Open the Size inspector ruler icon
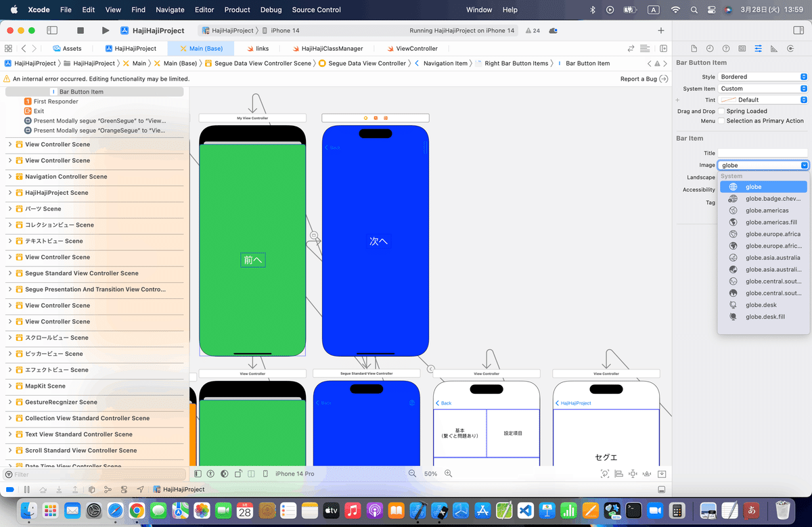 774,49
